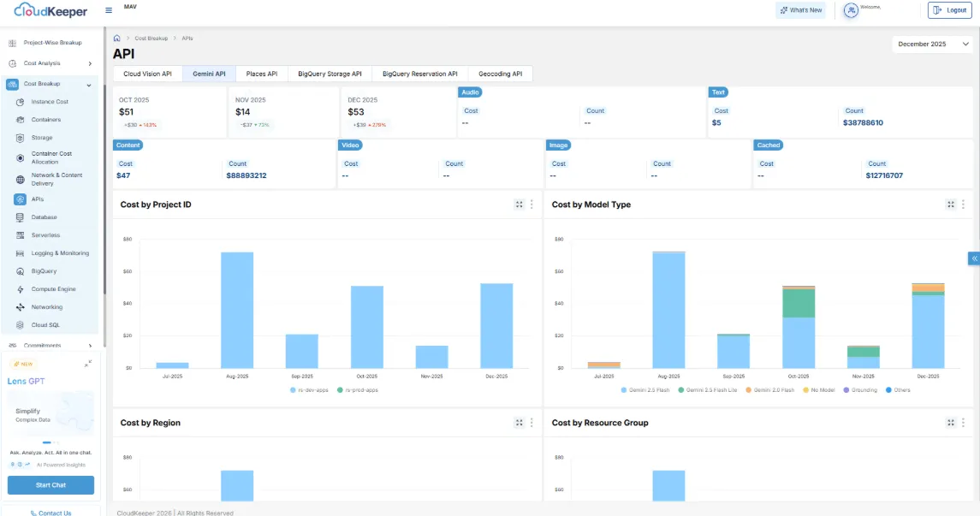980x516 pixels.
Task: Select the Gemini API tab
Action: pos(209,74)
